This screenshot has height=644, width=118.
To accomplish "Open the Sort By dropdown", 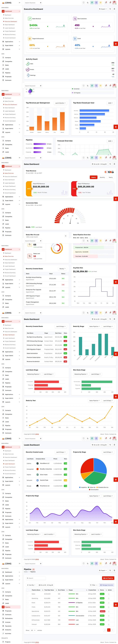I will 31,585.
